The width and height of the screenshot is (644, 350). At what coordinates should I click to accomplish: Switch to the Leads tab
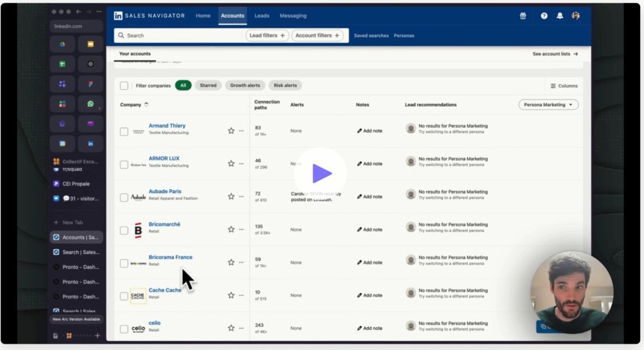tap(262, 16)
